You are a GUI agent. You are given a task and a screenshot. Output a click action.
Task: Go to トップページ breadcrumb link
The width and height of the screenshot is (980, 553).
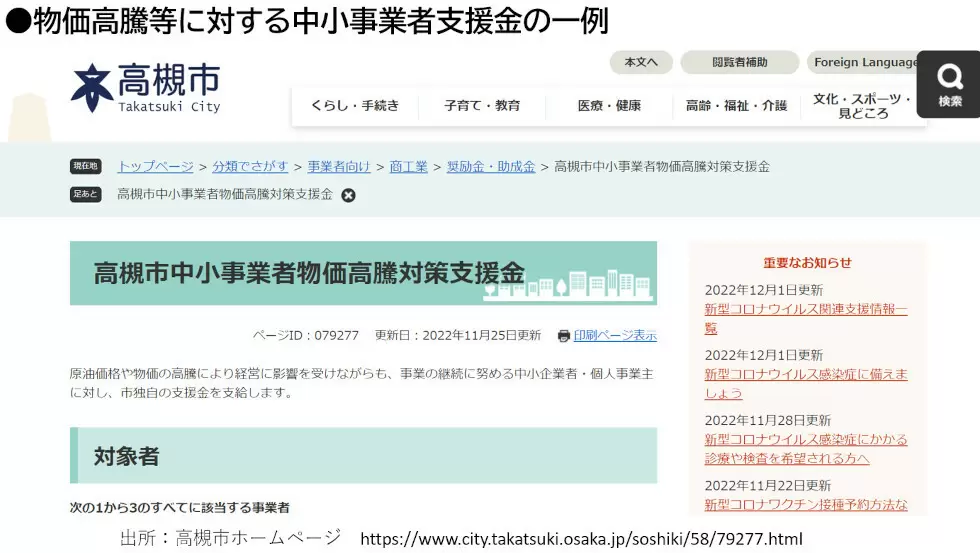point(156,167)
